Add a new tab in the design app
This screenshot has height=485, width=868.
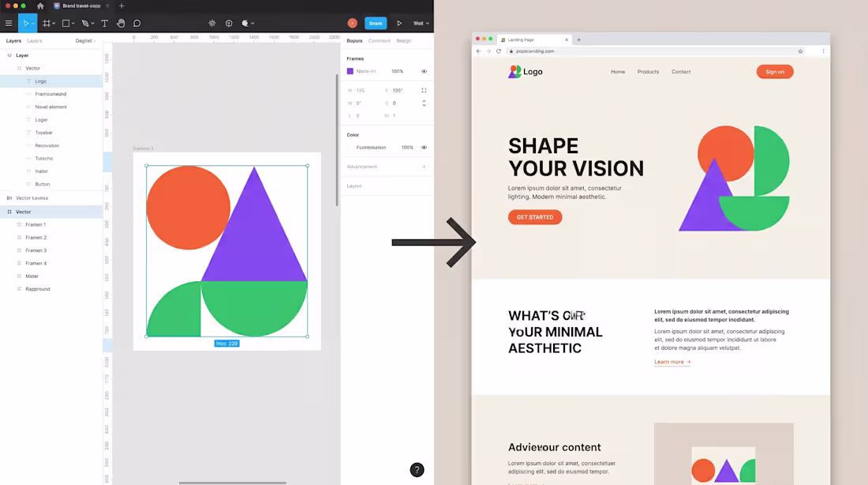click(122, 6)
